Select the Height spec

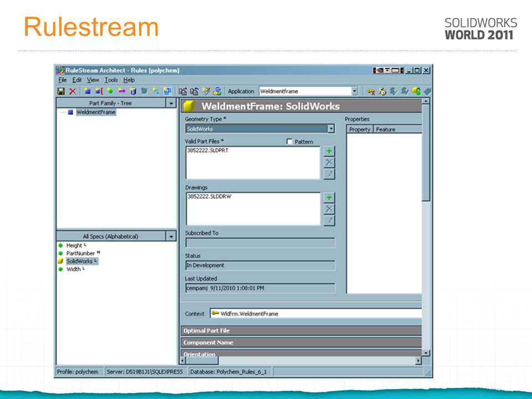(74, 245)
